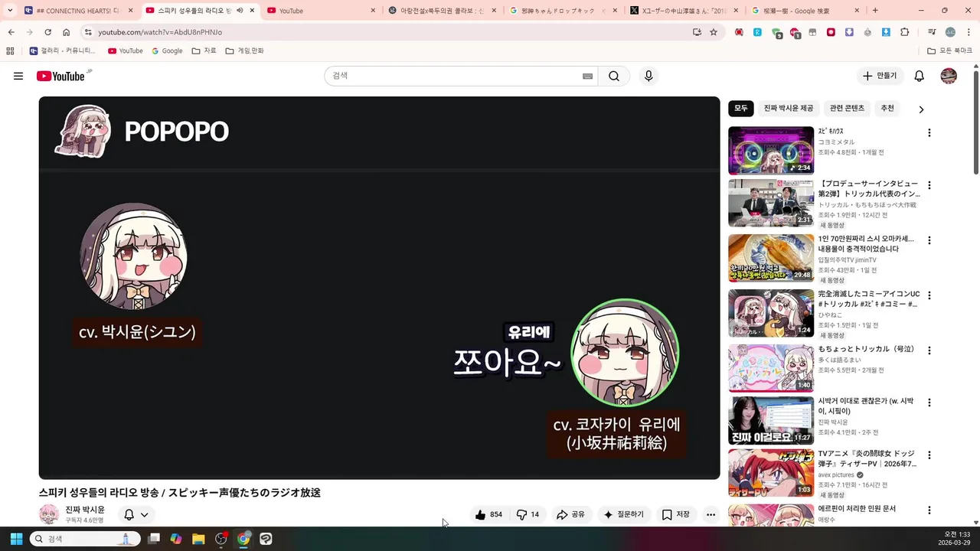Open the Extensions puzzle icon
This screenshot has height=551, width=980.
pyautogui.click(x=905, y=32)
